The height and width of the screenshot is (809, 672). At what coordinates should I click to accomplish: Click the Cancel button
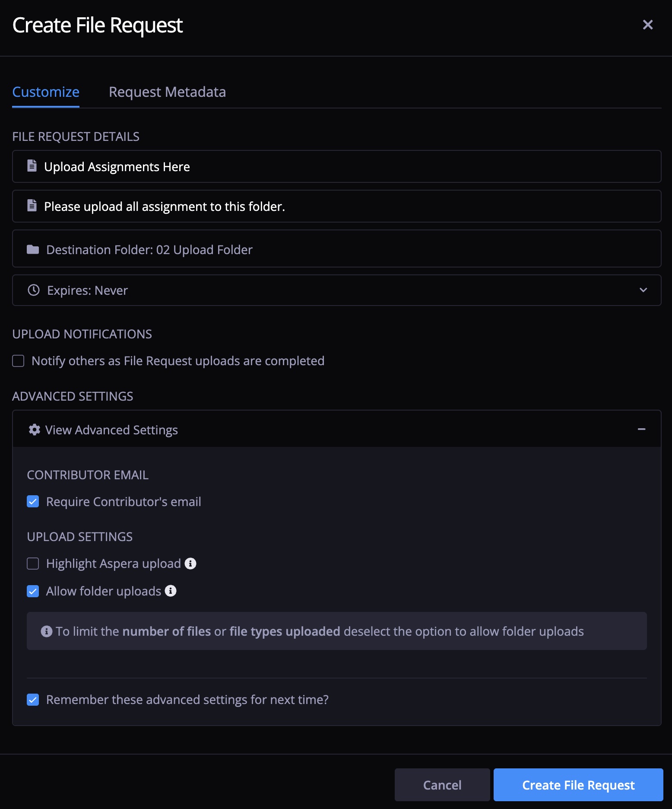tap(442, 785)
